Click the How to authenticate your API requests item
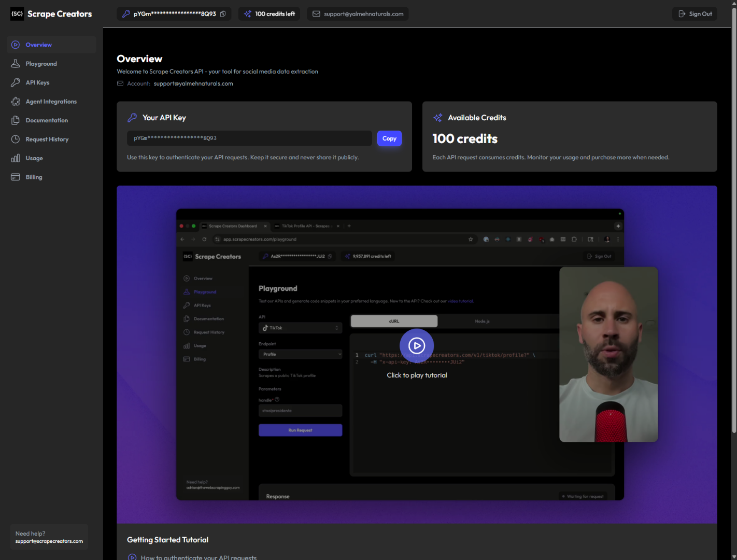Screen dimensions: 737x560 coord(199,557)
